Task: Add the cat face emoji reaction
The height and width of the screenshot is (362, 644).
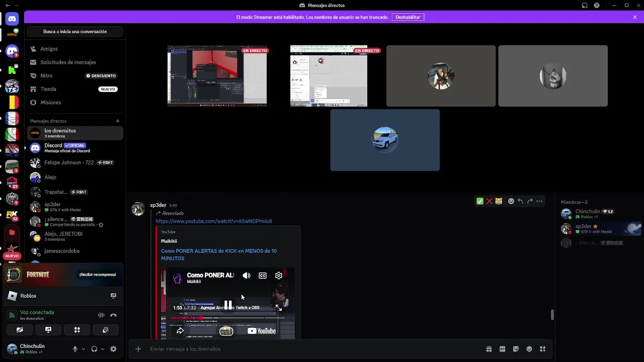Action: 499,201
